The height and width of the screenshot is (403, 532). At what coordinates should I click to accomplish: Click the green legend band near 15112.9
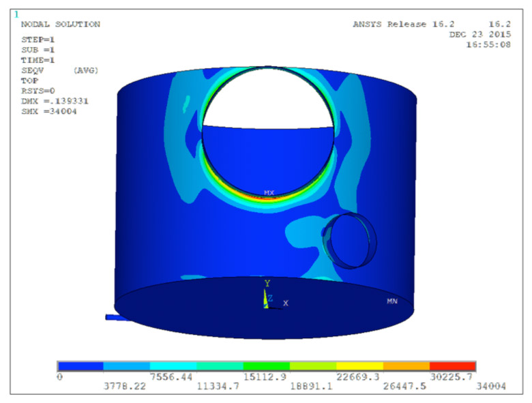pyautogui.click(x=266, y=366)
